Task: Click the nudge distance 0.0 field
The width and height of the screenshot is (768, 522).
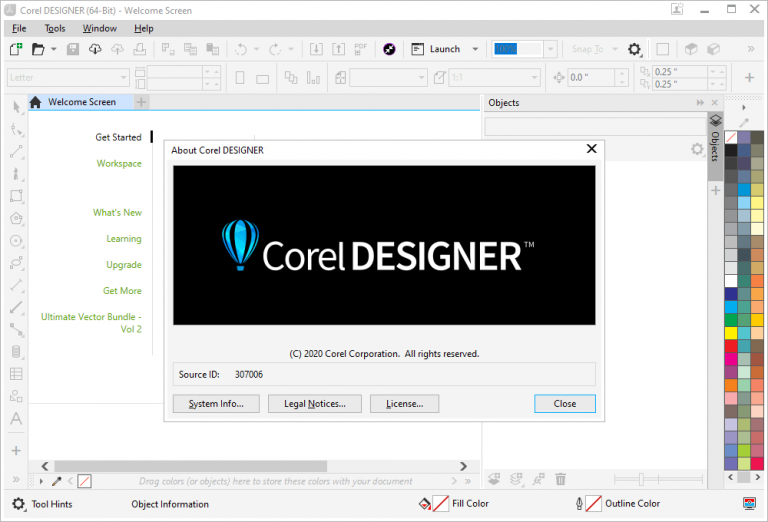Action: click(591, 77)
